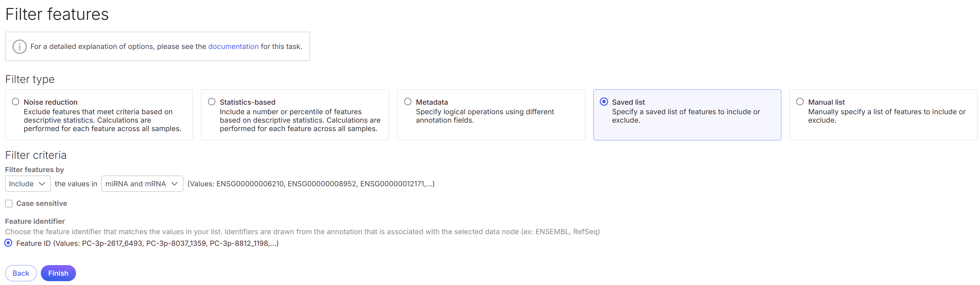The width and height of the screenshot is (980, 285).
Task: Select the Metadata radio button
Action: pos(408,102)
